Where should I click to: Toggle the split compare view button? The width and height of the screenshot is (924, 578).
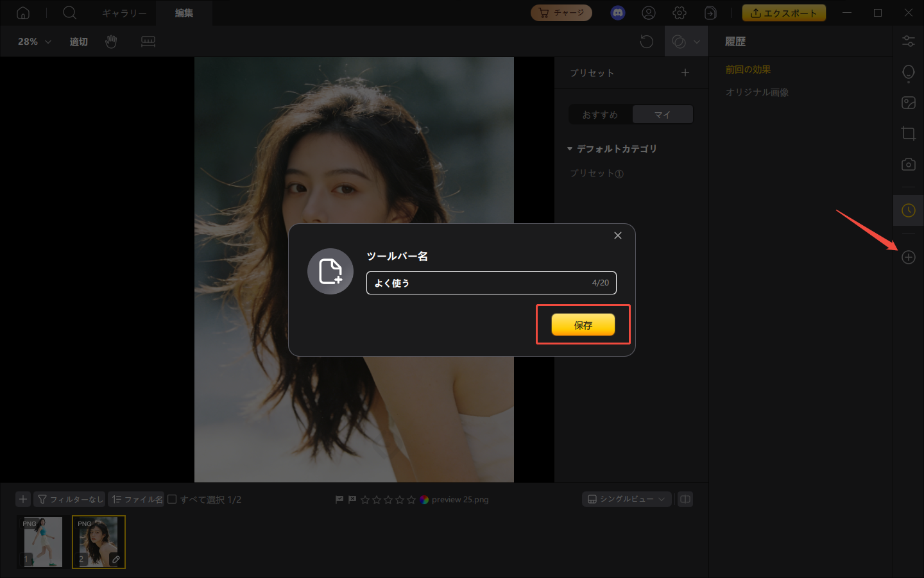click(685, 499)
